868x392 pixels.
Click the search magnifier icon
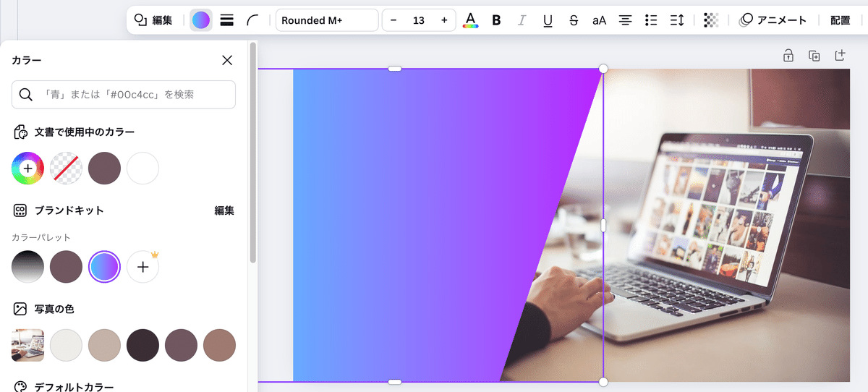[26, 94]
